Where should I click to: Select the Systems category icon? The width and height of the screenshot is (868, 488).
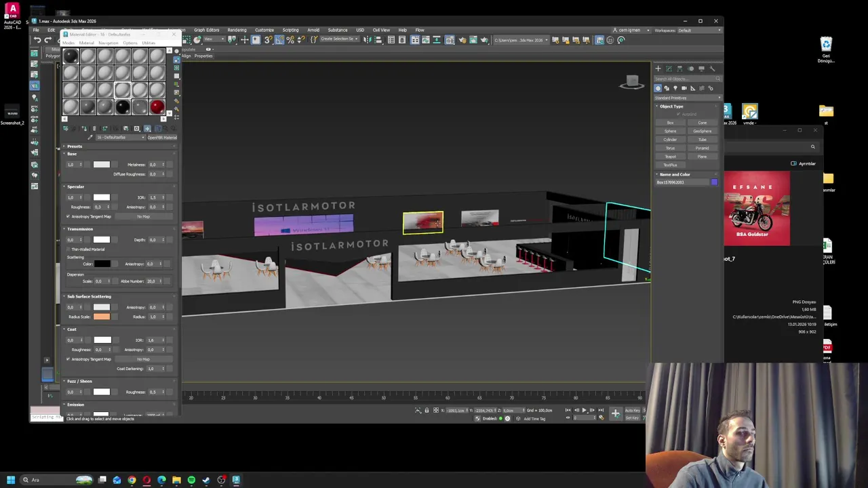click(x=711, y=88)
